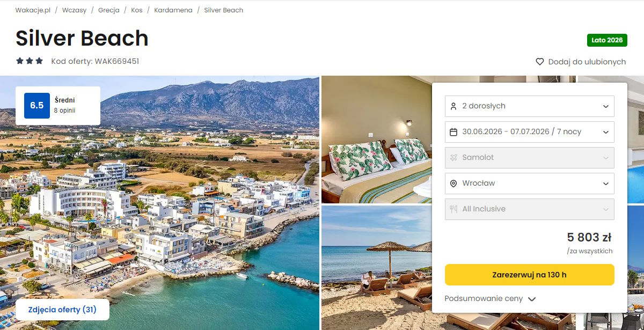
Task: Go to Wakacje.pl breadcrumb home
Action: (x=33, y=10)
